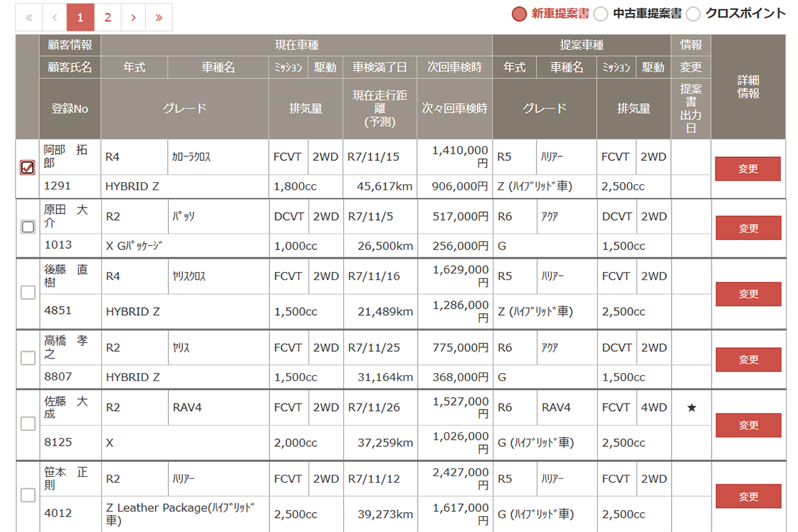Click registration number 1013

pos(57,245)
